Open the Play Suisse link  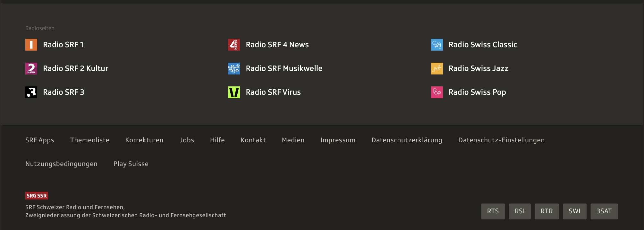131,164
